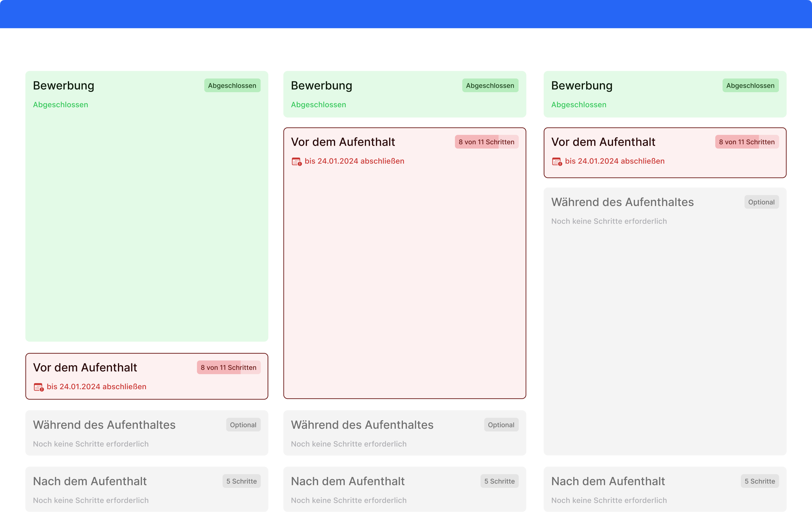
Task: Click Abgeschlossen badge on right column's Bewerbung card
Action: tap(750, 85)
